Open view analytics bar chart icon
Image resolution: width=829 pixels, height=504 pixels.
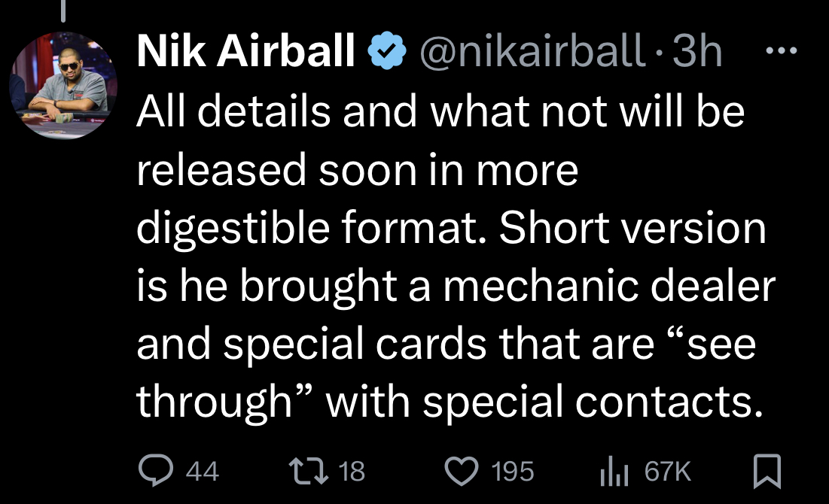614,471
